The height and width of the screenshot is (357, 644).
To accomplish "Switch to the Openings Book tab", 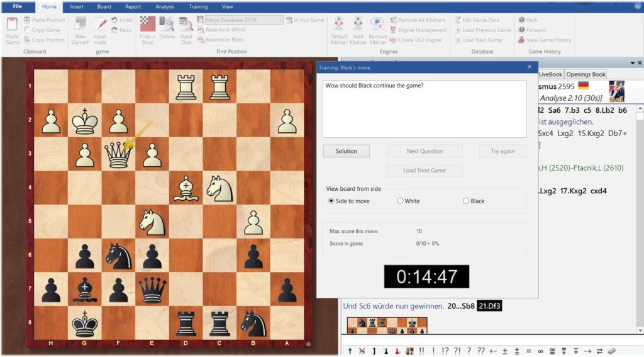I will [x=586, y=74].
